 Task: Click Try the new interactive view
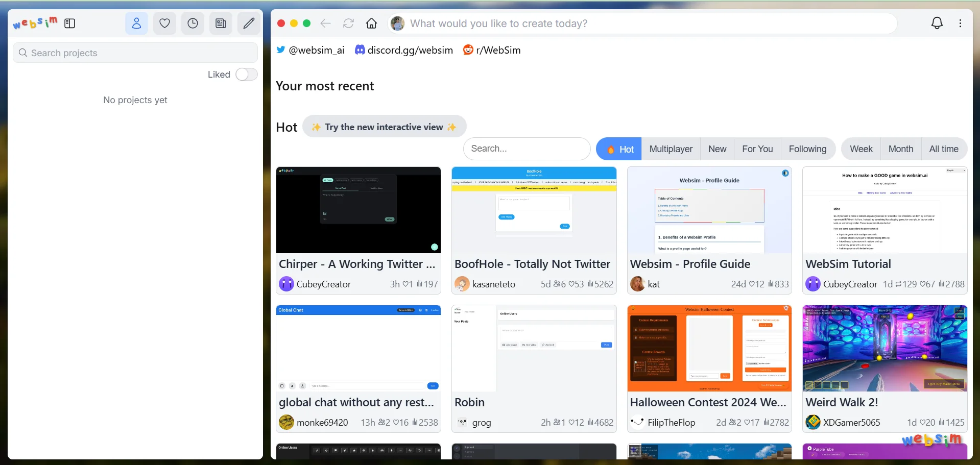[384, 127]
